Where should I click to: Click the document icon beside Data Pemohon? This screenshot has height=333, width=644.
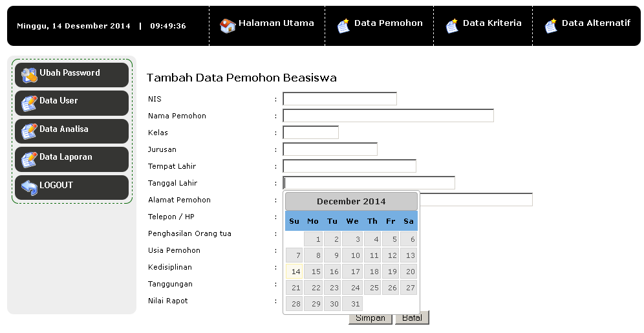point(343,26)
